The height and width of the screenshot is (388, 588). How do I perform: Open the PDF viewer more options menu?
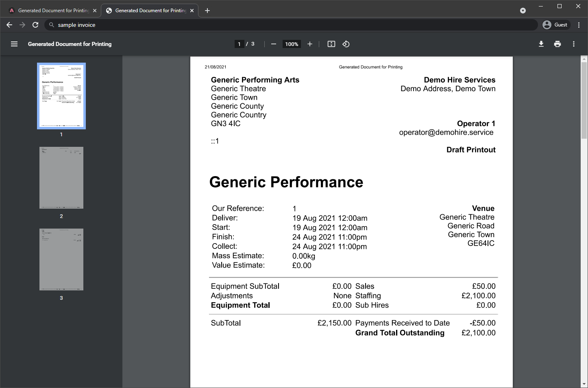point(574,44)
